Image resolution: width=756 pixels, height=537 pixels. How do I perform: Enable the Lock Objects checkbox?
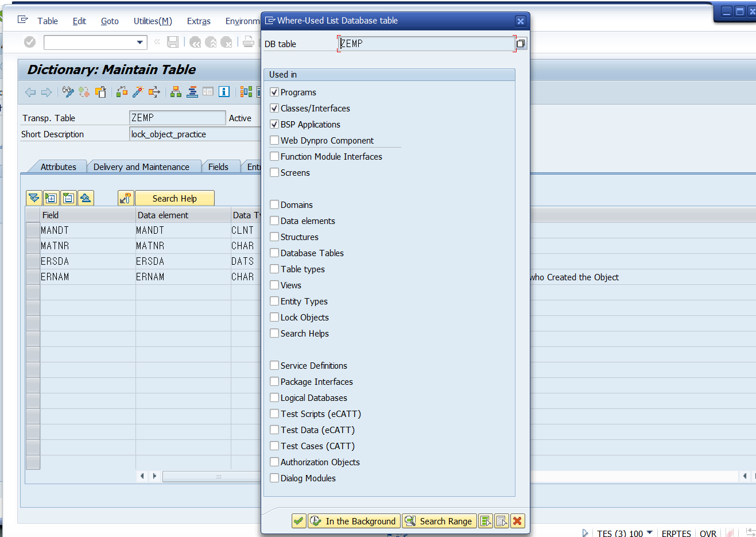coord(274,317)
